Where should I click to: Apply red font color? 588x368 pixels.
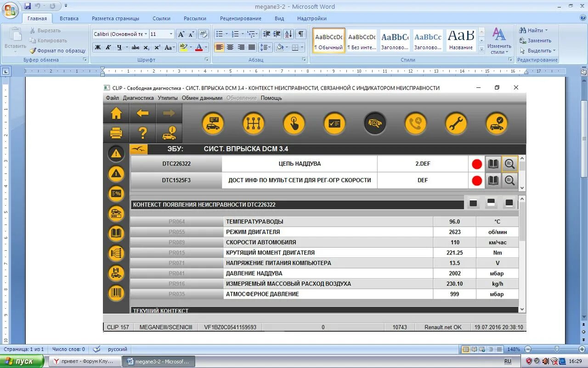click(199, 47)
